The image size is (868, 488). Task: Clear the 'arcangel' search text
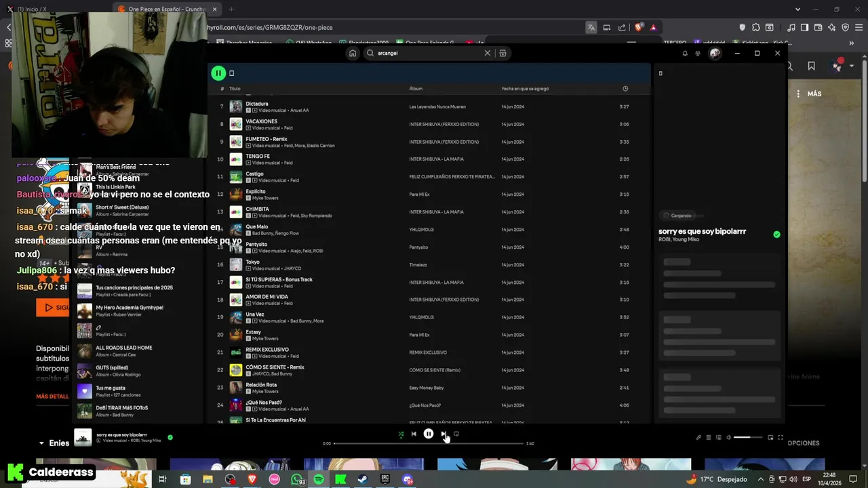pyautogui.click(x=487, y=53)
